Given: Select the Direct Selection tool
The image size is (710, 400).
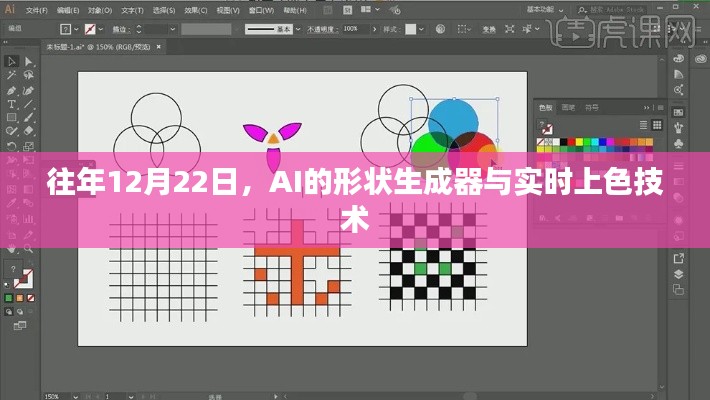Looking at the screenshot, I should coord(28,61).
